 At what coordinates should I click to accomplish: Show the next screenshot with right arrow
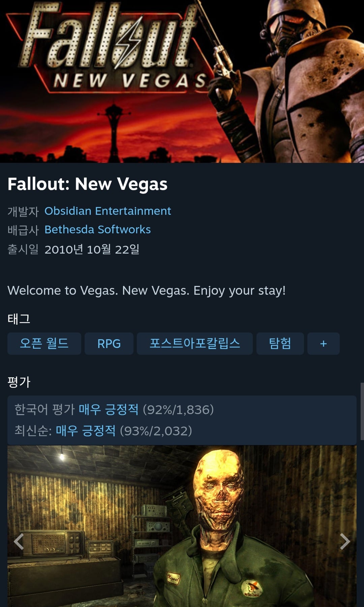pyautogui.click(x=345, y=541)
